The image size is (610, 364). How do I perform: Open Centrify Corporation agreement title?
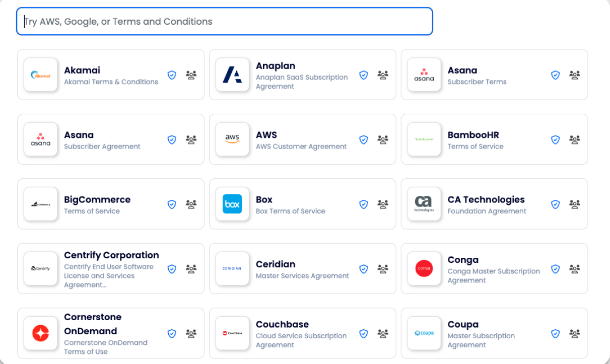tap(111, 255)
